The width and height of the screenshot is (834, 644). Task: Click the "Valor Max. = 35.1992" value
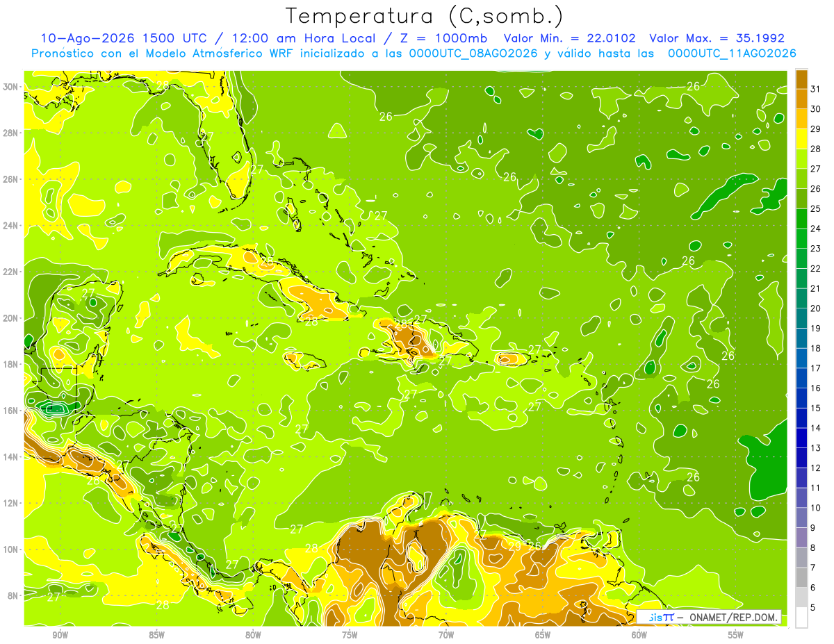[717, 38]
